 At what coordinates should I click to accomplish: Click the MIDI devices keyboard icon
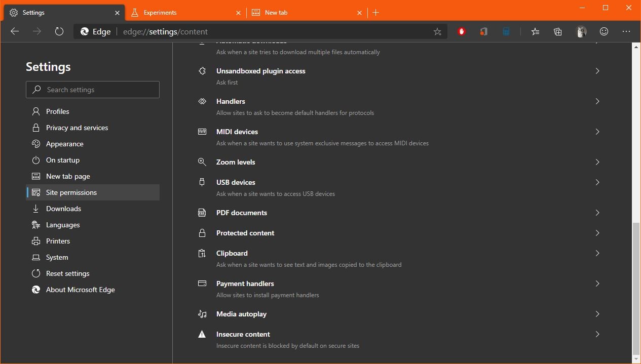click(x=202, y=132)
